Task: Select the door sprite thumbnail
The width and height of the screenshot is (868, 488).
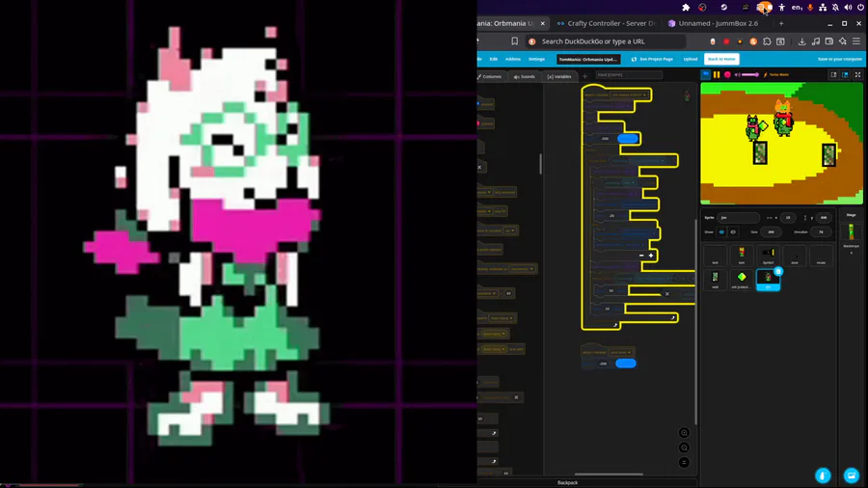Action: 795,255
